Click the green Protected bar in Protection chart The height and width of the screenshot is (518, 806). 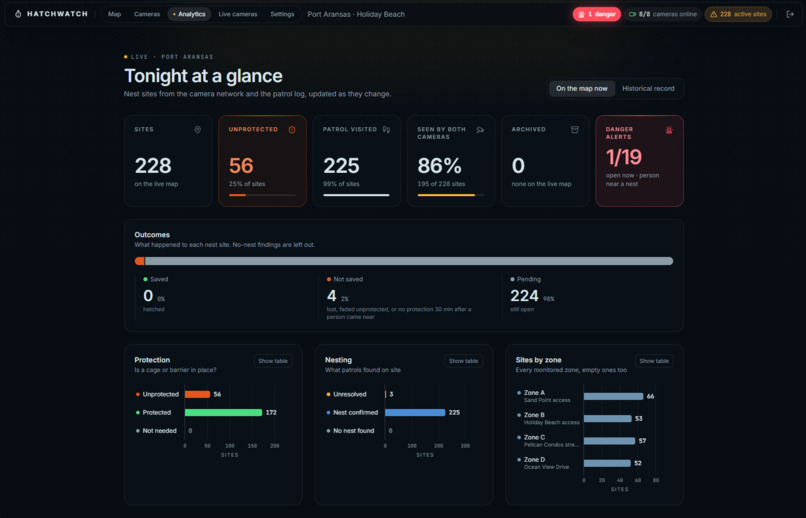(x=224, y=413)
